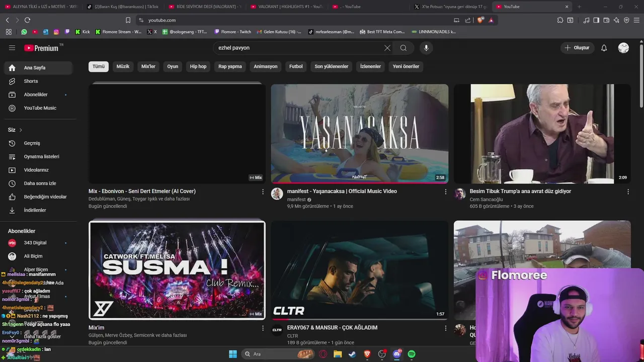644x362 pixels.
Task: Click the bookmark icon beside address bar
Action: click(x=128, y=20)
